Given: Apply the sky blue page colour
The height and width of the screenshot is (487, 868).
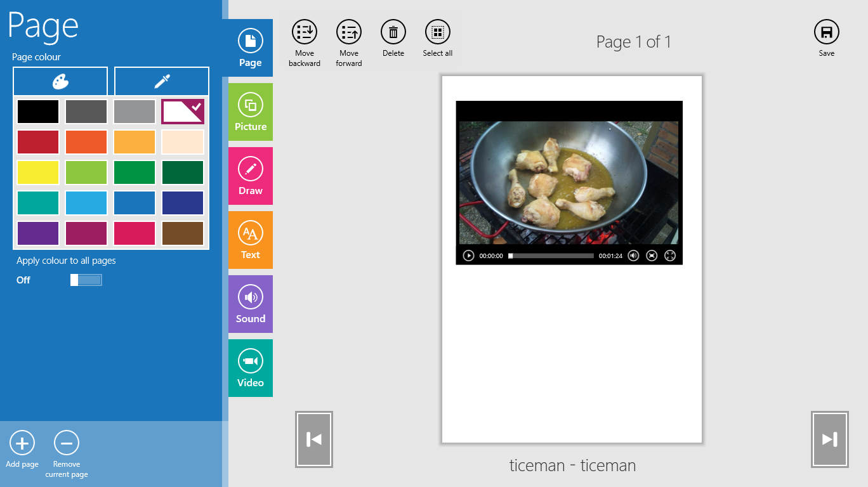Looking at the screenshot, I should [86, 203].
